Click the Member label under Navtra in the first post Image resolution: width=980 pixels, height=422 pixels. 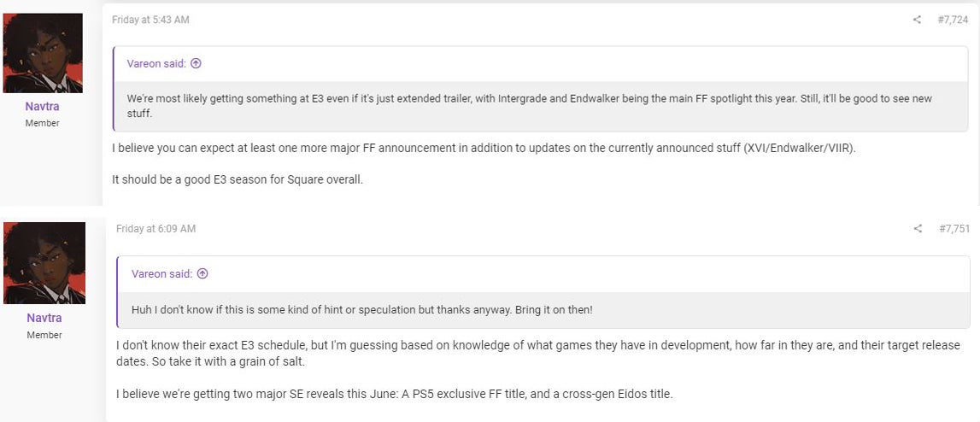[x=43, y=124]
